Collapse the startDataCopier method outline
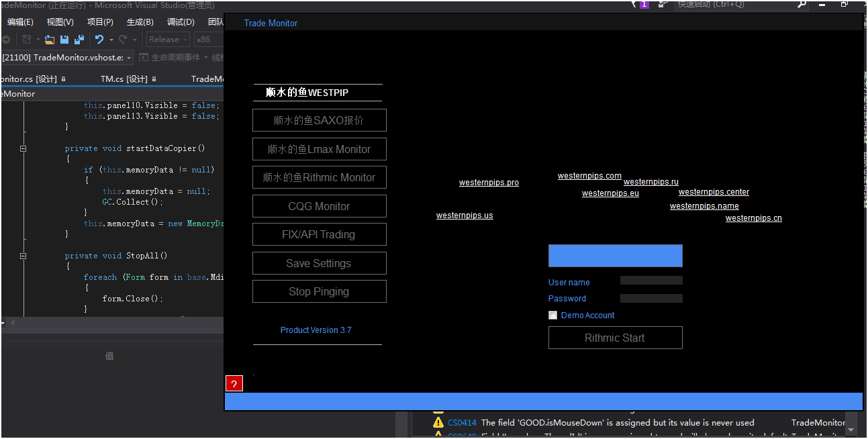Viewport: 868px width, 439px height. point(23,148)
